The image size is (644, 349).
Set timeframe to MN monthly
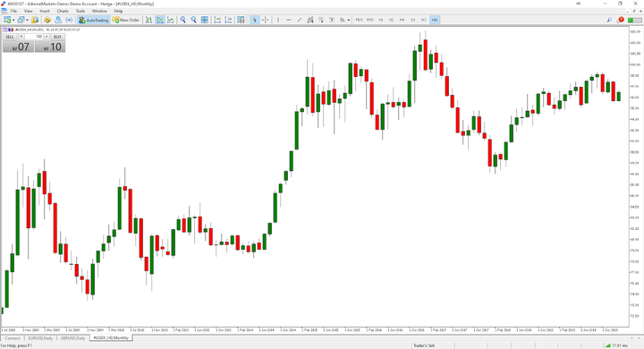coord(435,20)
